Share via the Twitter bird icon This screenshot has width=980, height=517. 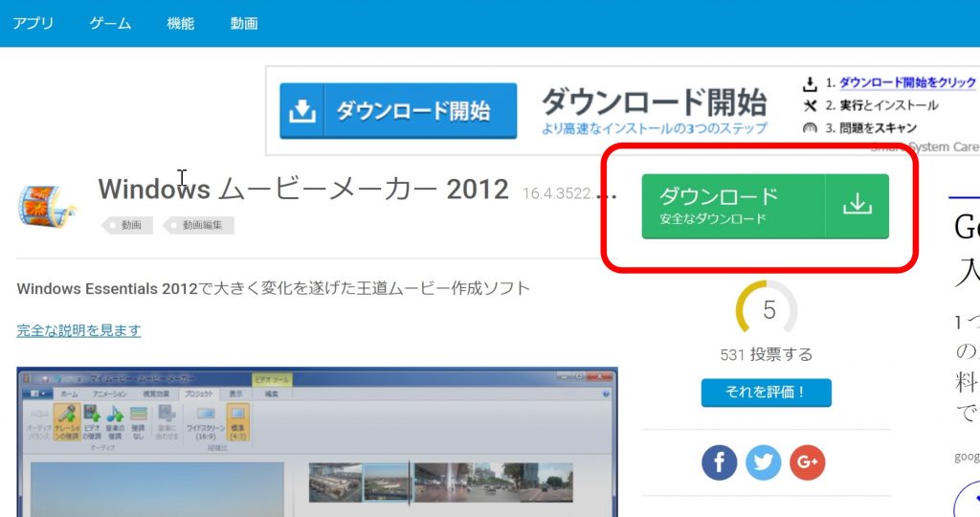tap(763, 462)
